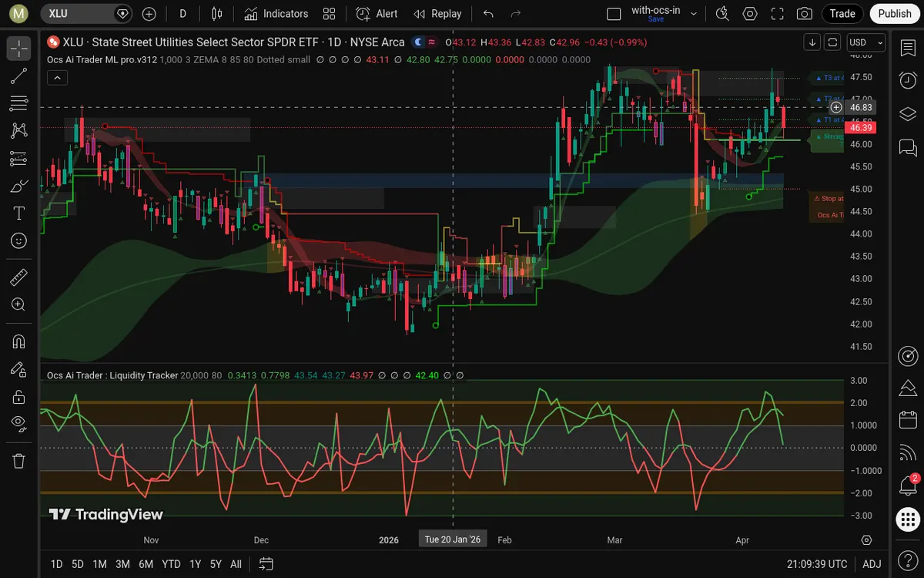Publish the chart idea

click(895, 14)
